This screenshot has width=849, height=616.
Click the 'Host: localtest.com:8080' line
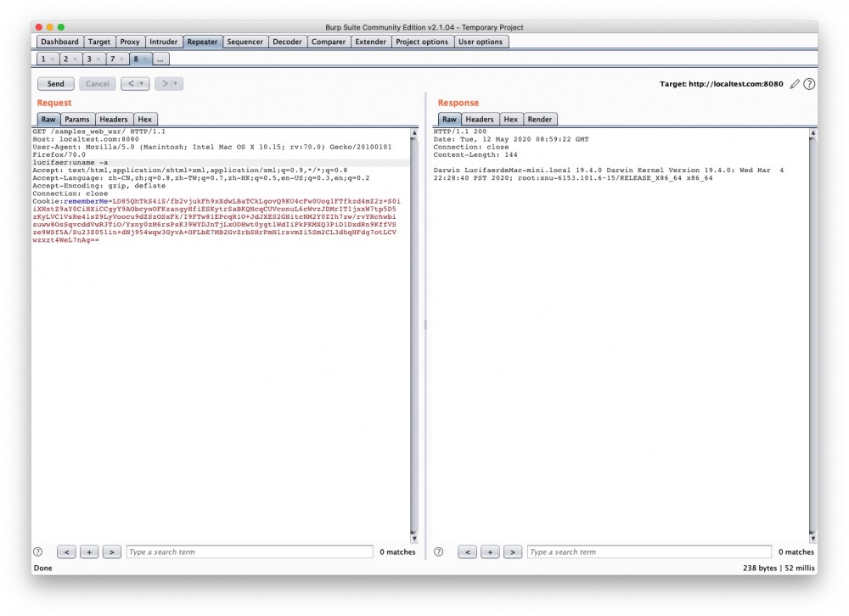pos(86,139)
